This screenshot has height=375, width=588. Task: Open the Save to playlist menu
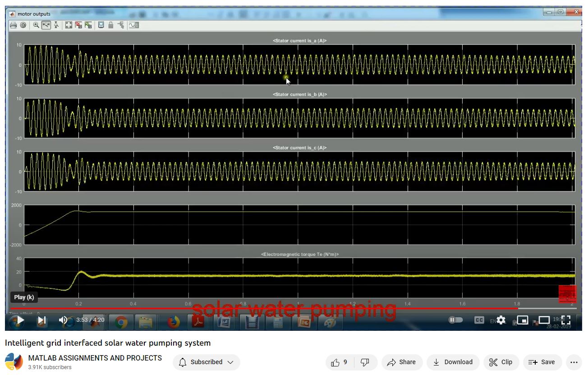pyautogui.click(x=542, y=362)
